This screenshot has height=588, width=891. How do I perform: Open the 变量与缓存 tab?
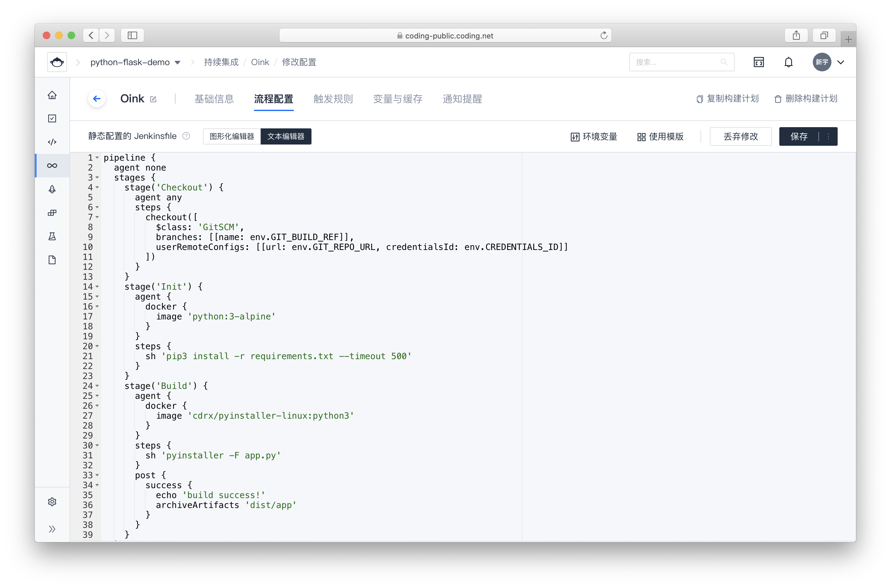(x=398, y=99)
